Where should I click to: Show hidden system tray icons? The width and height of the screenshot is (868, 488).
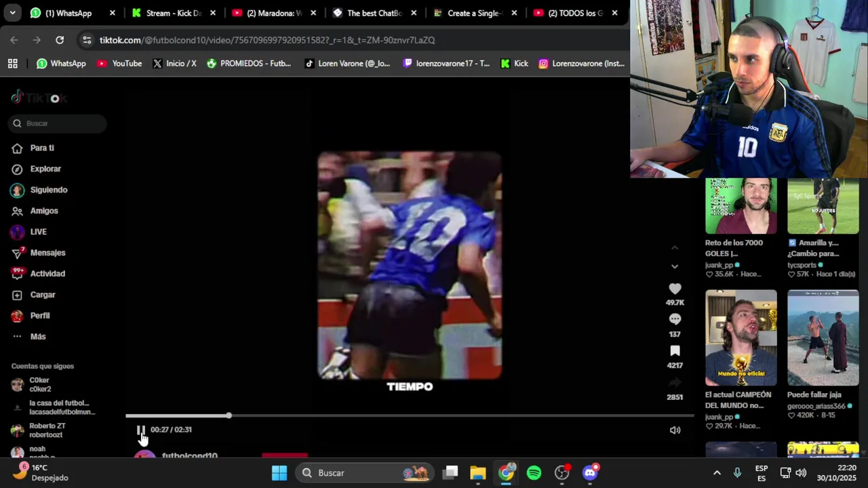click(x=717, y=472)
